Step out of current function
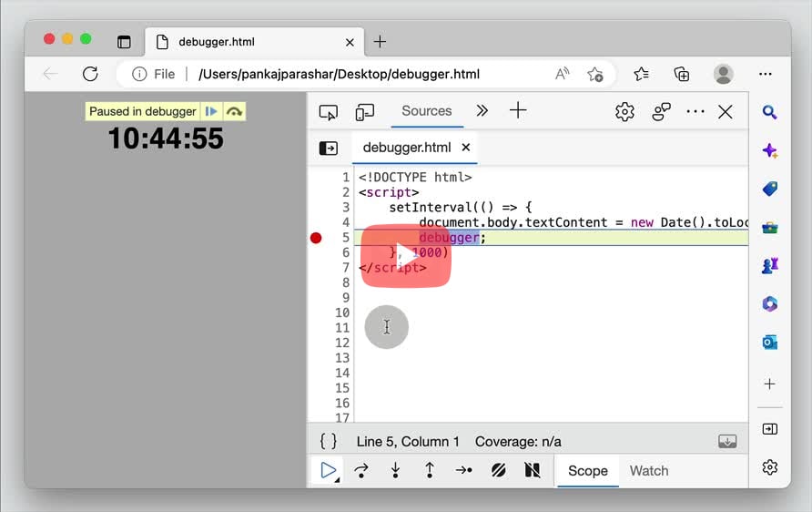Viewport: 812px width, 512px height. pyautogui.click(x=430, y=470)
